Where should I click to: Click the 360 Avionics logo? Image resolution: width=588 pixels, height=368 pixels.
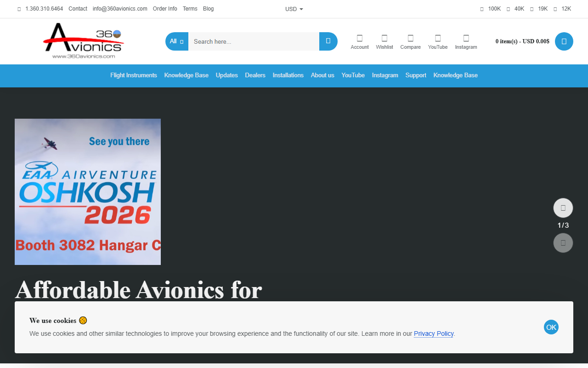(84, 41)
